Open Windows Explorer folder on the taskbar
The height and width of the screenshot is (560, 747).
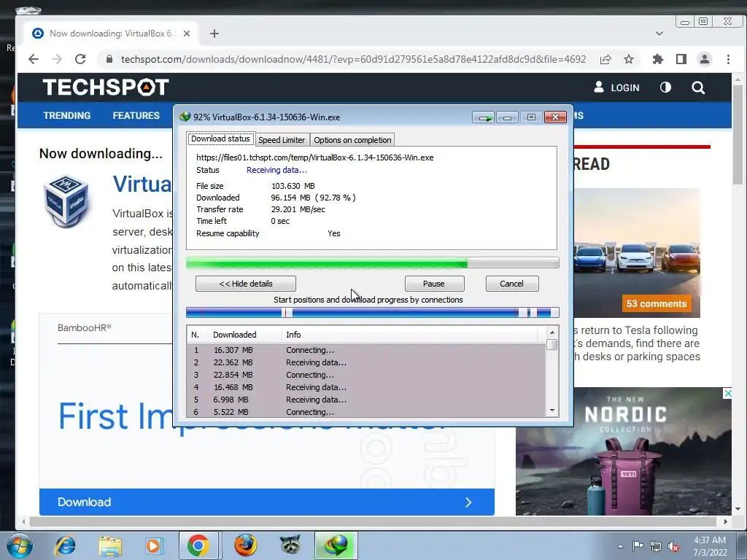110,546
